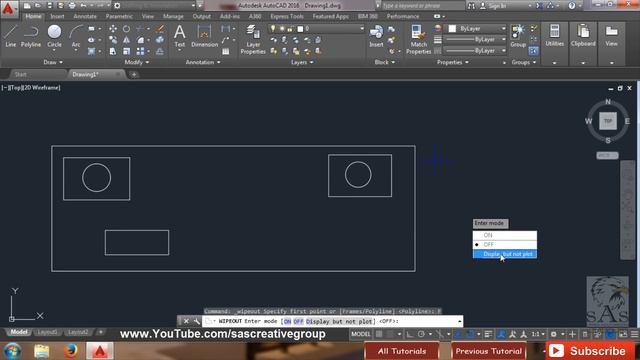Click the Plot printer icon in quick access

tap(72, 6)
